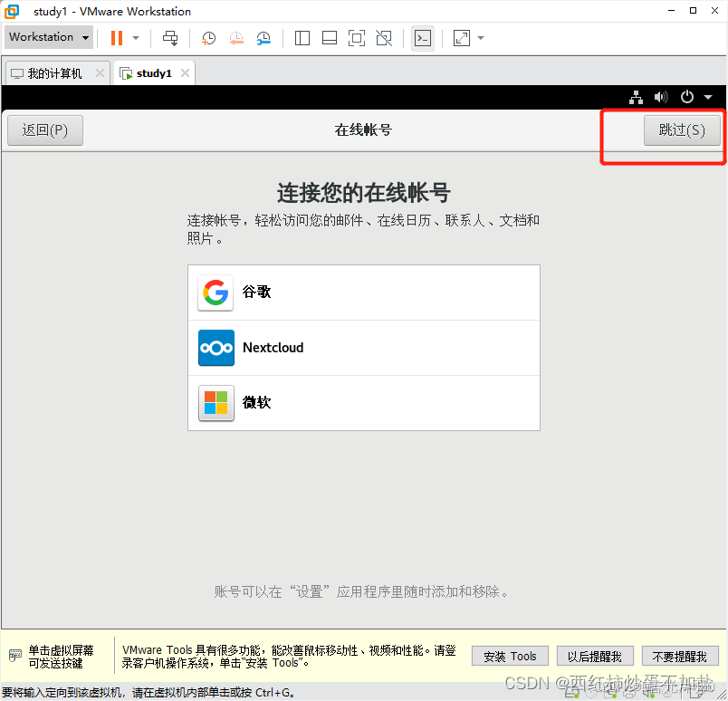
Task: Click the keyboard hint icon in the notice bar
Action: (14, 656)
